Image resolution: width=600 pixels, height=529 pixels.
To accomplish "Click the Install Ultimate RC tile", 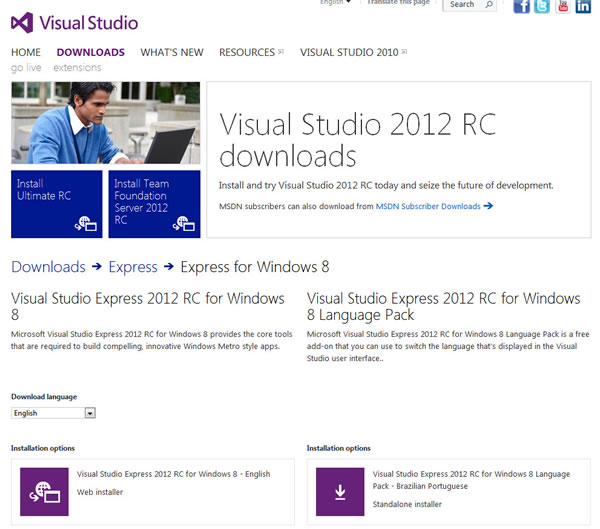I will 57,204.
